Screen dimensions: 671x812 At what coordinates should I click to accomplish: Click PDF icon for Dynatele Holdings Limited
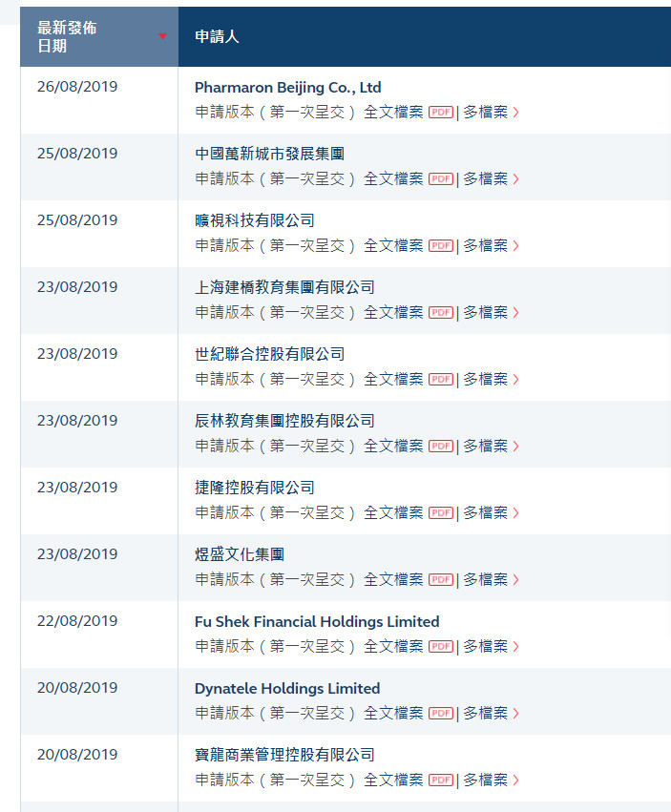tap(440, 713)
